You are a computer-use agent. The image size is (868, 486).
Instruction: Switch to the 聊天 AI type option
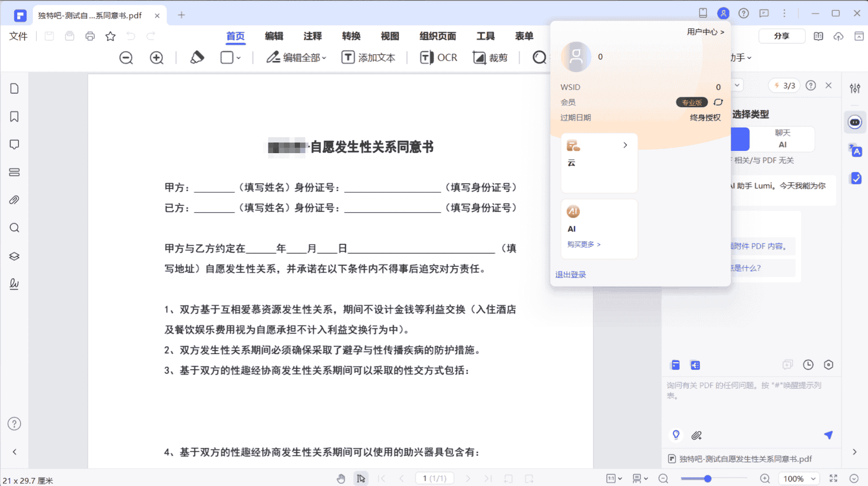pos(783,139)
